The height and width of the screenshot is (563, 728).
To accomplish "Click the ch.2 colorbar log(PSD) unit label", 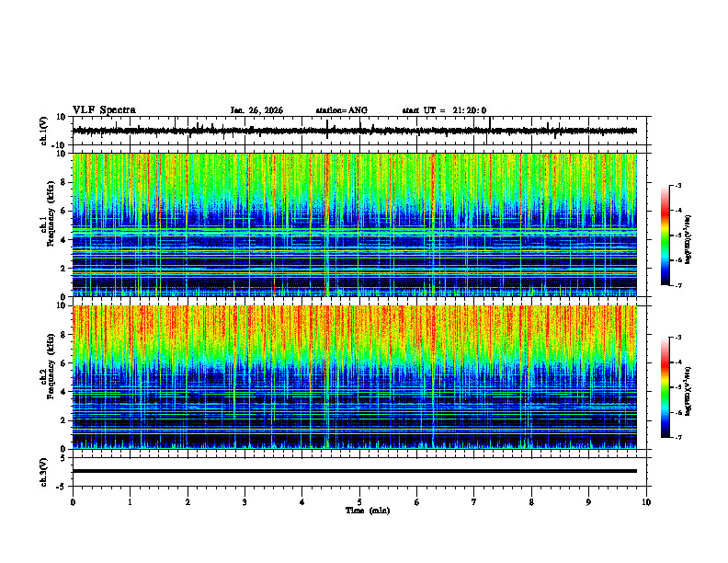I will coord(688,391).
